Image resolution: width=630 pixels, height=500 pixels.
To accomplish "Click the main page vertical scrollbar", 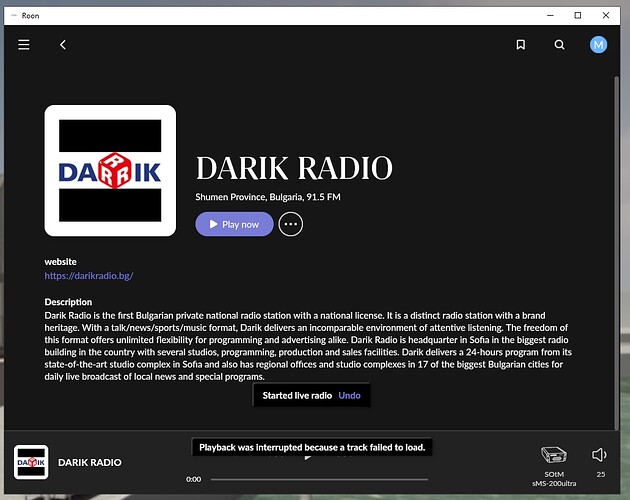I will coord(616,253).
